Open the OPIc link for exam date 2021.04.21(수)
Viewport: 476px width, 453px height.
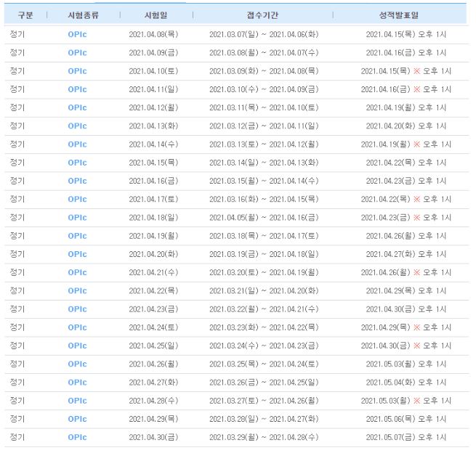pos(77,272)
